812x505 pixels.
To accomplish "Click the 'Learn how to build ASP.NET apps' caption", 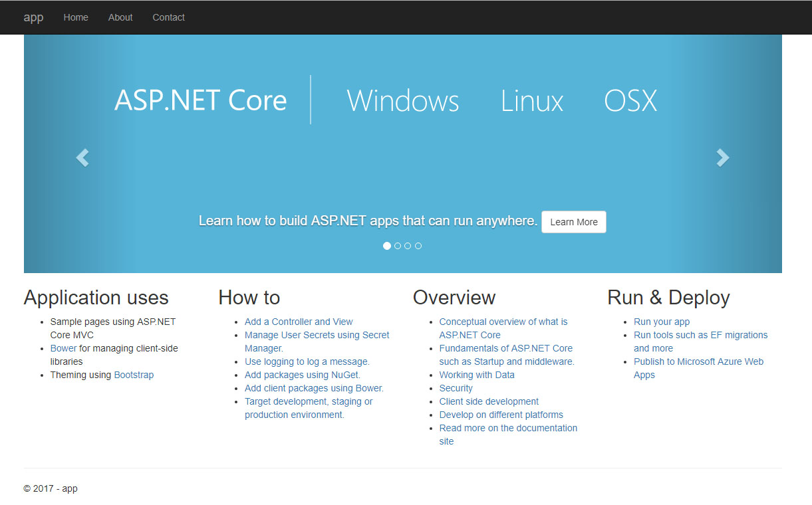I will (x=368, y=221).
